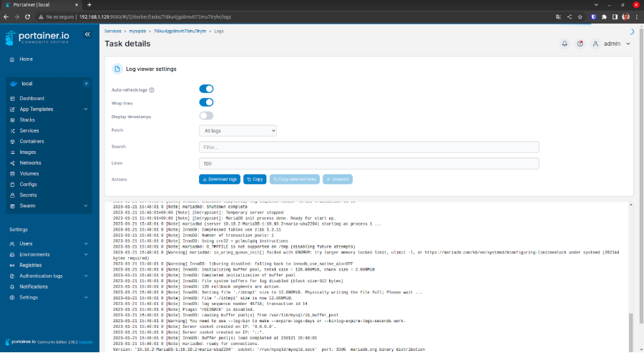The image size is (644, 358).
Task: Click the Search filter input field
Action: pos(369,147)
